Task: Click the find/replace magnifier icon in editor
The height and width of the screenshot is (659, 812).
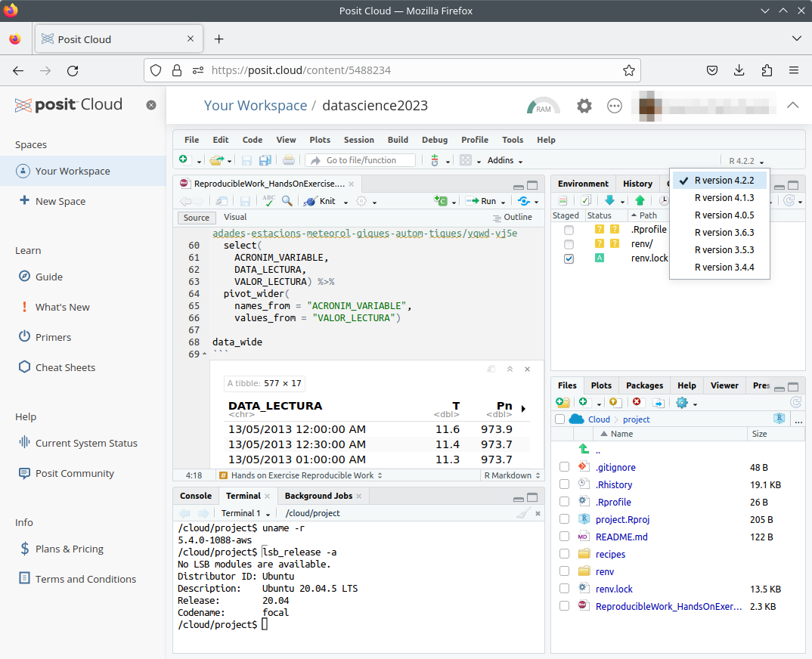Action: tap(287, 201)
